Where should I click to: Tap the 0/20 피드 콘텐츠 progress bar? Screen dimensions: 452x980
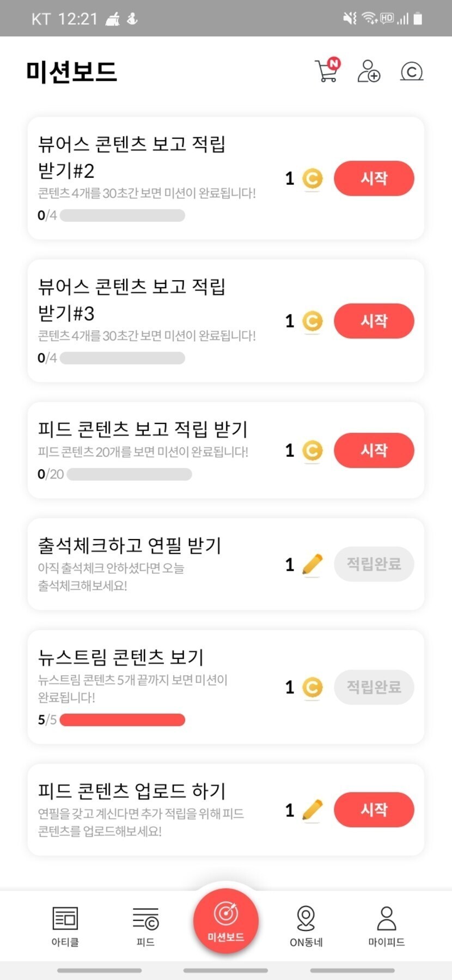click(129, 474)
